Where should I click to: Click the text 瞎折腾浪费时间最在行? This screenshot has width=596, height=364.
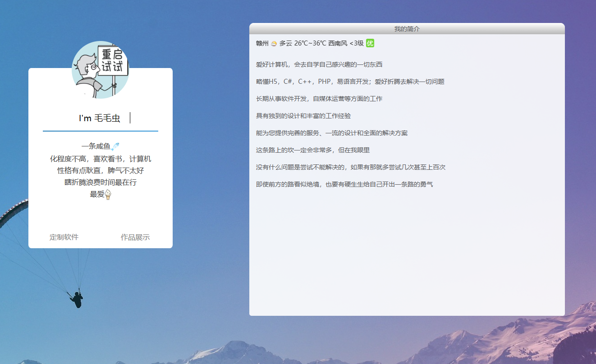101,182
